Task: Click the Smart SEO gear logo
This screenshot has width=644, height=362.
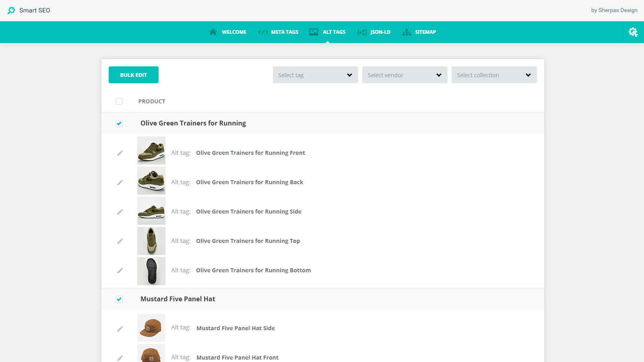Action: [x=12, y=10]
